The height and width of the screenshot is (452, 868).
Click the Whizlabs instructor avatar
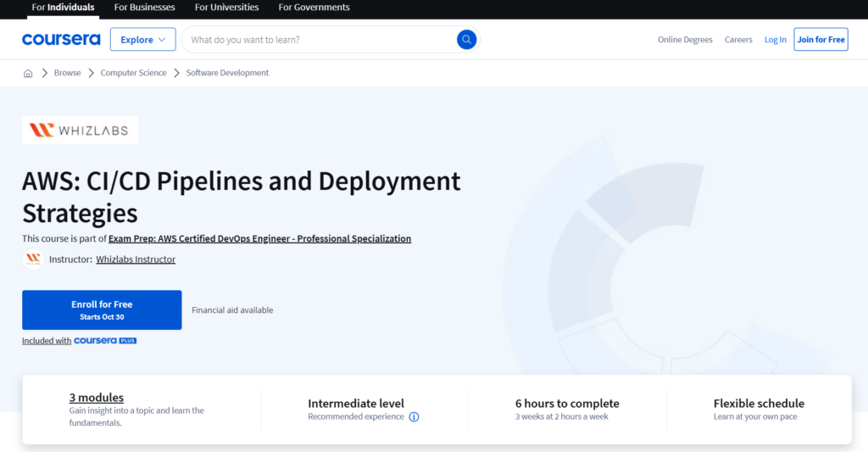[x=33, y=259]
